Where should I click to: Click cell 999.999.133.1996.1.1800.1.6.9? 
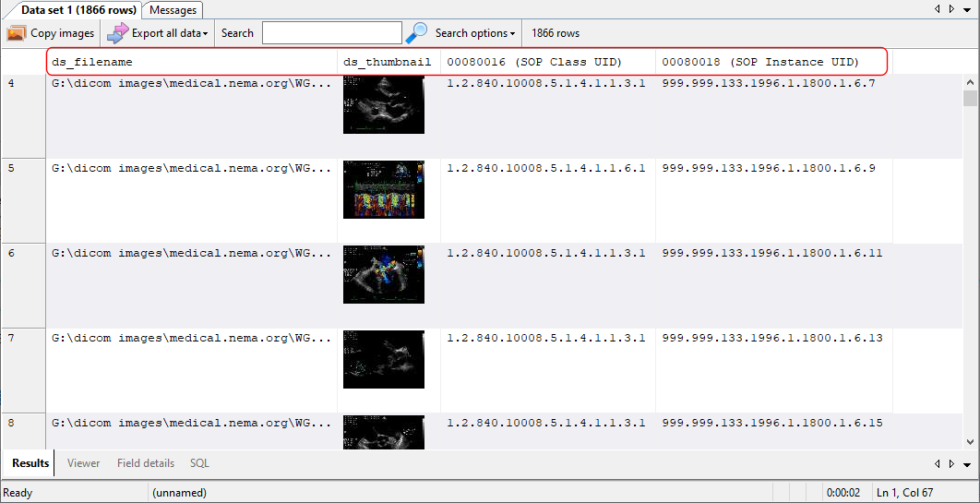pos(773,200)
